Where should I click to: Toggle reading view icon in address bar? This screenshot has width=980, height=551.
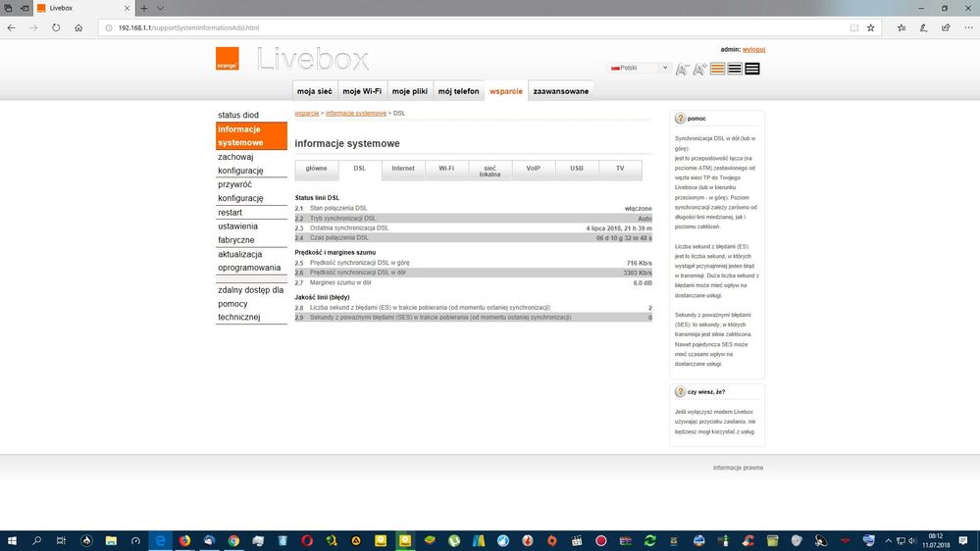point(853,27)
